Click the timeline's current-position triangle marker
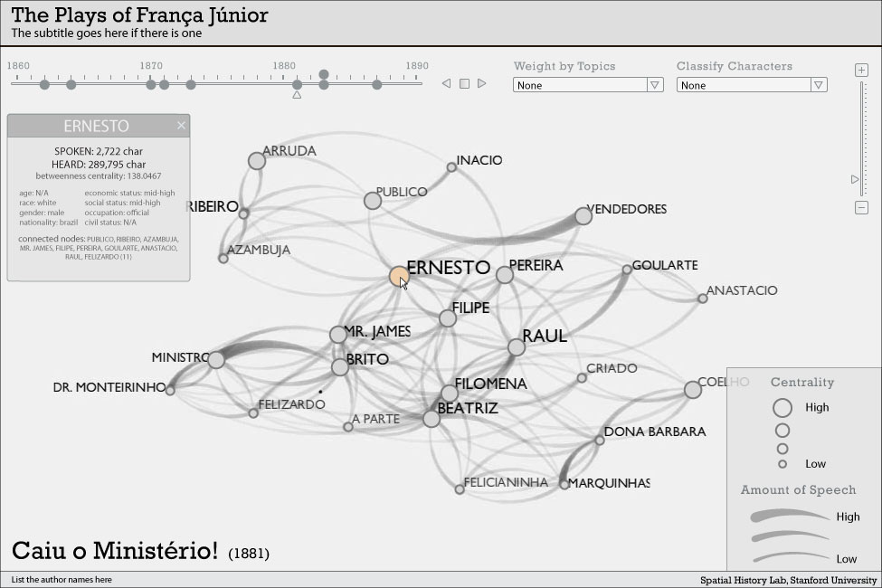Viewport: 882px width, 588px height. coord(297,94)
